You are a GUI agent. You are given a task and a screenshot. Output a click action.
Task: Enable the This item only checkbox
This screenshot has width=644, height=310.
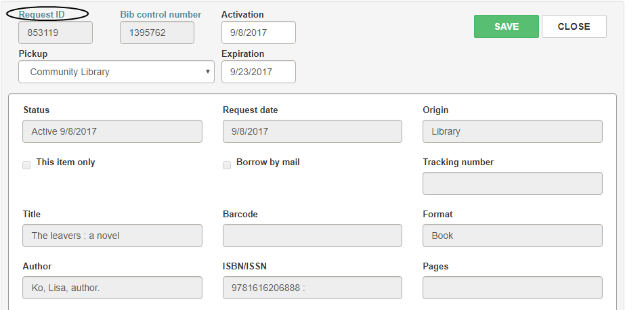click(x=26, y=165)
